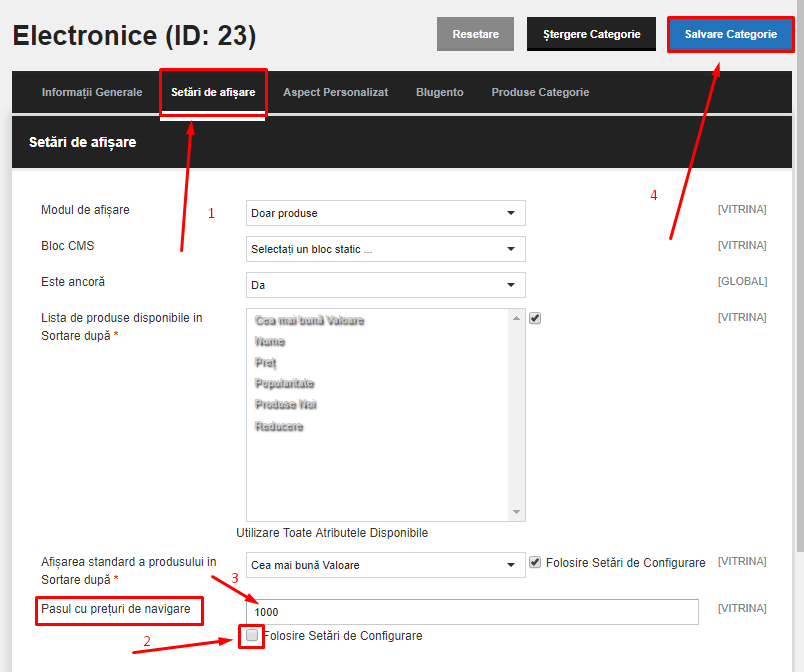The height and width of the screenshot is (672, 804).
Task: Click the Este ancoră label
Action: 73,281
